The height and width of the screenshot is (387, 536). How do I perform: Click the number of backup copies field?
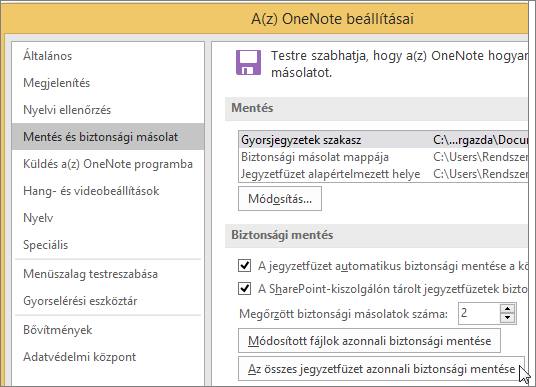pos(479,313)
